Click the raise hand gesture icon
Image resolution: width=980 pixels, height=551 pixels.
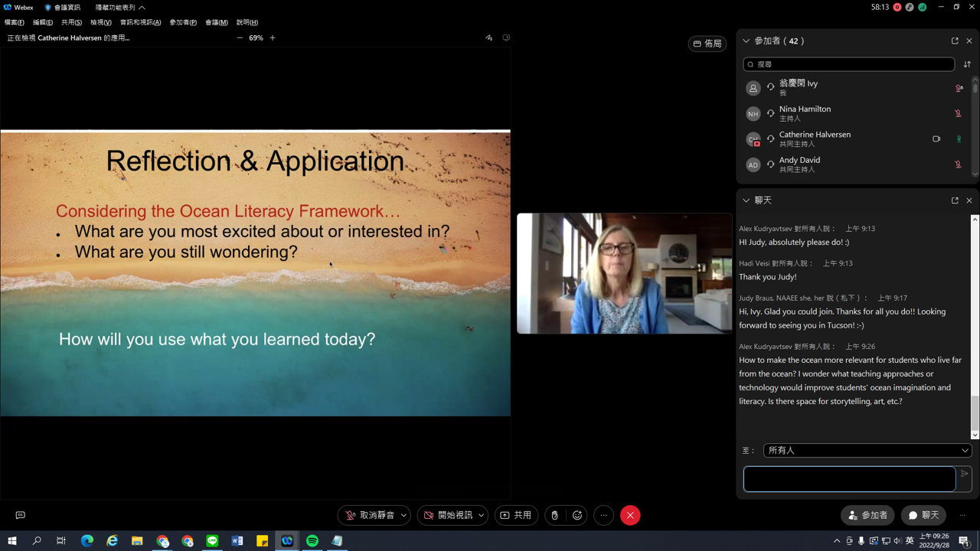(555, 515)
